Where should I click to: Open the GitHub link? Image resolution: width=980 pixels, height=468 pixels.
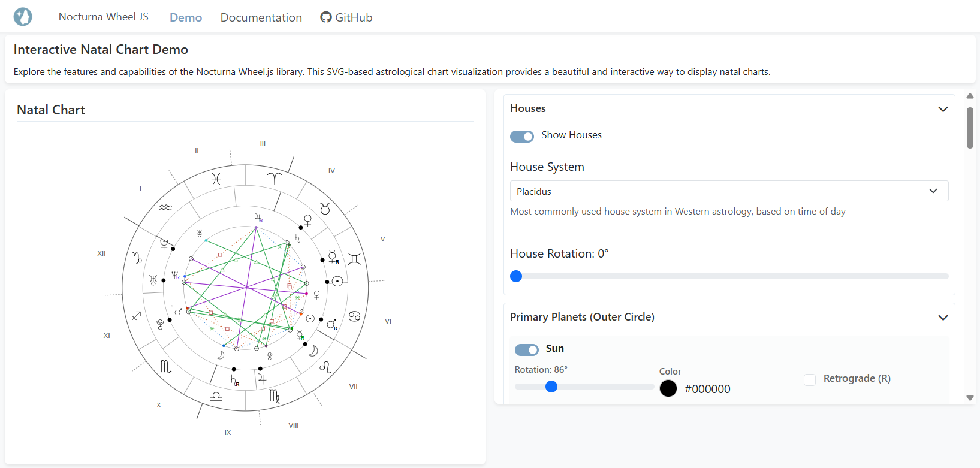[x=346, y=17]
